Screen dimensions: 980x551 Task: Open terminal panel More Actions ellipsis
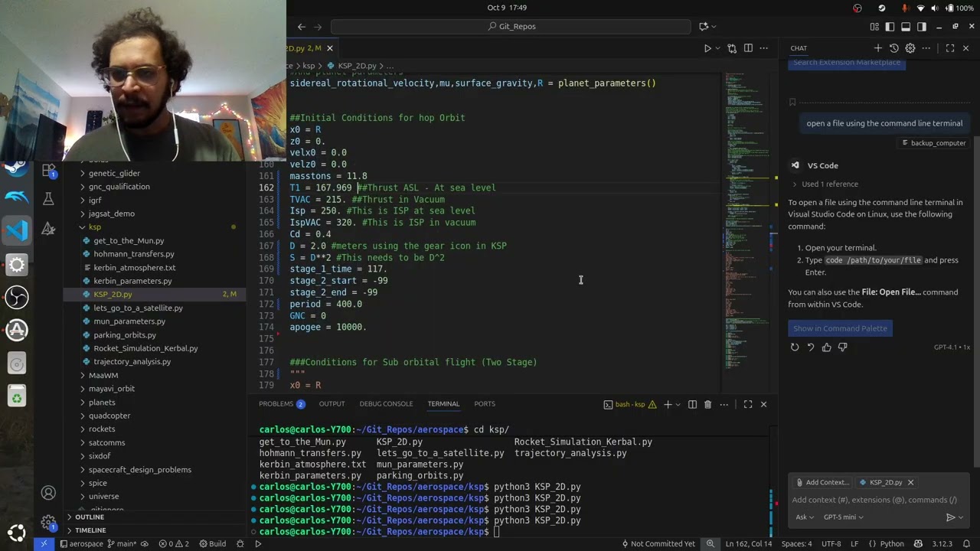point(723,404)
